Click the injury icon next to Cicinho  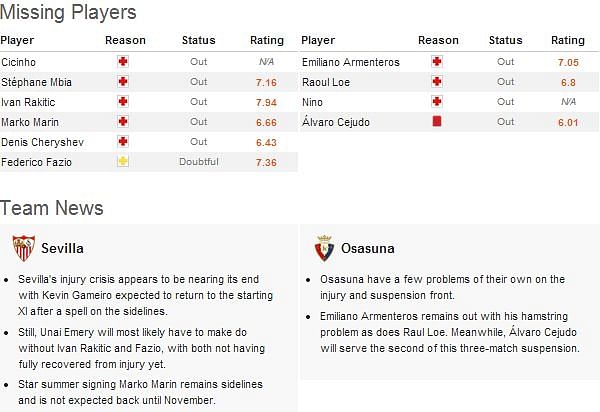pyautogui.click(x=123, y=62)
